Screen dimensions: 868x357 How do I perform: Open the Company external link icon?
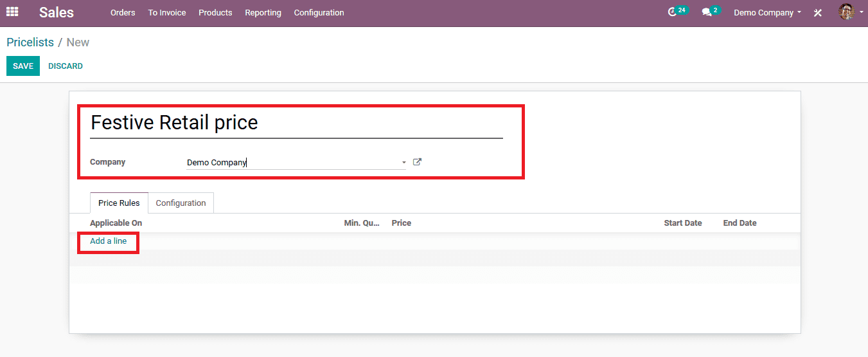[417, 162]
